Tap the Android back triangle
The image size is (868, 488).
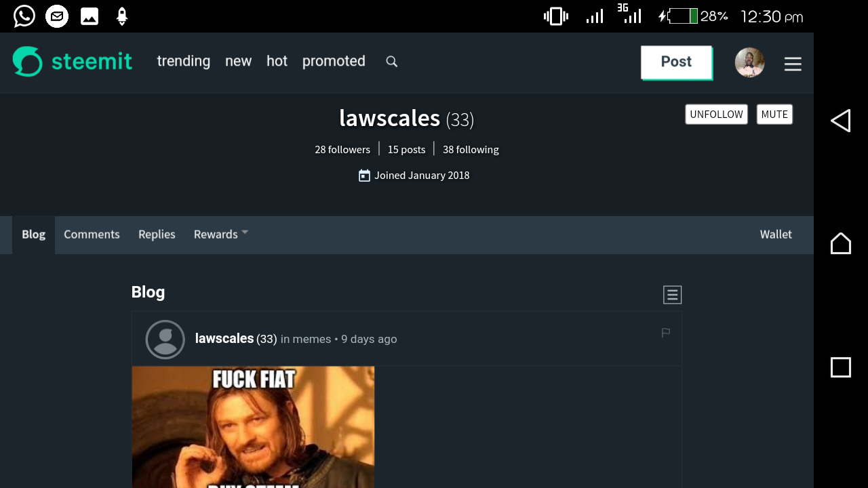click(x=840, y=121)
